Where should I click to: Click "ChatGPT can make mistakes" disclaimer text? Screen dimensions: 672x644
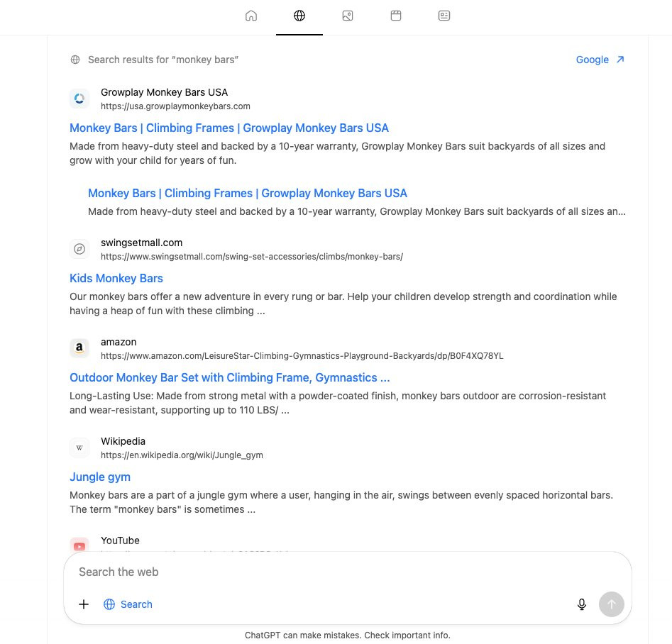point(348,635)
